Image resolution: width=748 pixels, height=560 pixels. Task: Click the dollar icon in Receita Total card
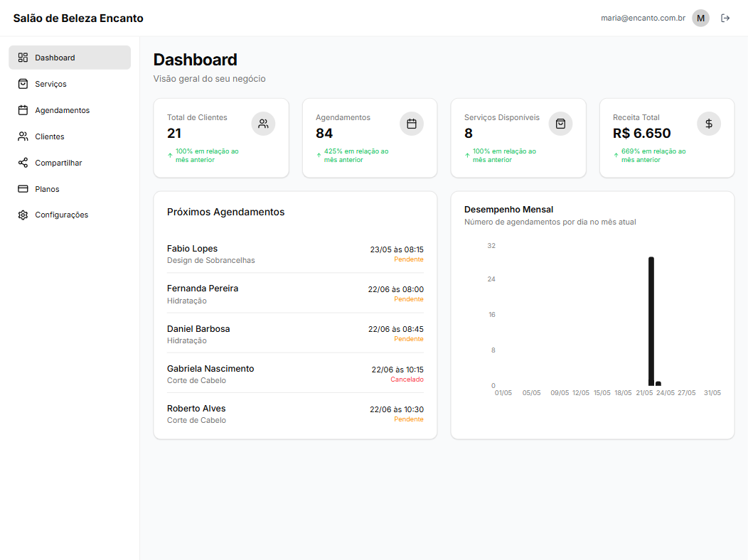tap(709, 124)
